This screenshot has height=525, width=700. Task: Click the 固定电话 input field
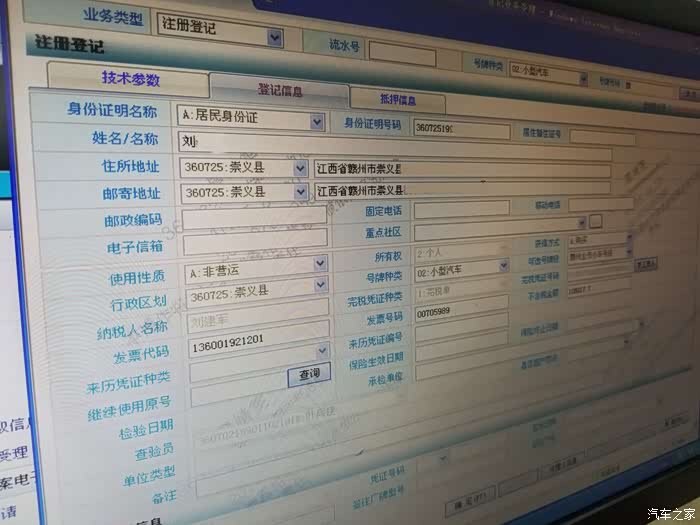(x=462, y=209)
